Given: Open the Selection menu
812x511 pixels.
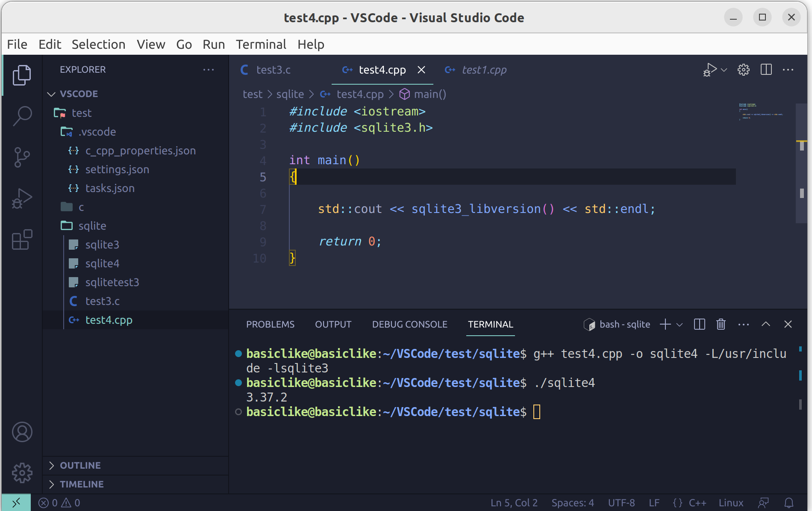Looking at the screenshot, I should click(x=98, y=44).
